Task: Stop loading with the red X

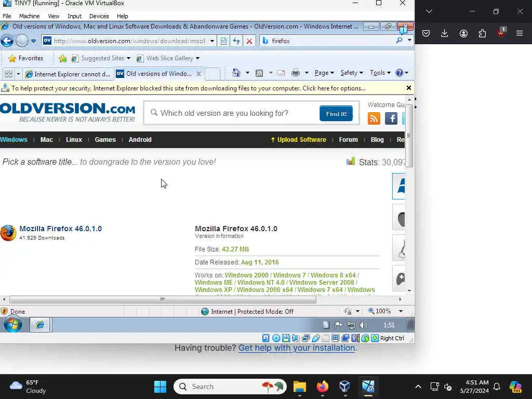Action: 249,41
